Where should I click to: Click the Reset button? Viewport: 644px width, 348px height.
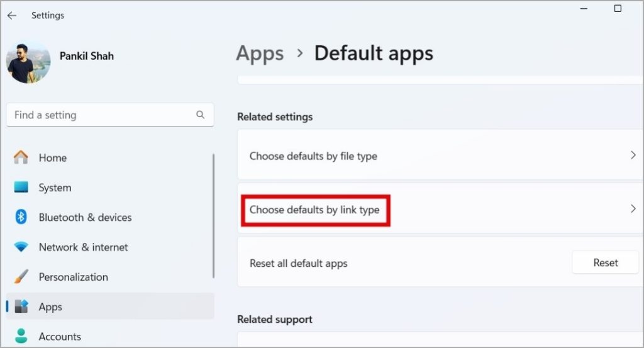(x=606, y=262)
